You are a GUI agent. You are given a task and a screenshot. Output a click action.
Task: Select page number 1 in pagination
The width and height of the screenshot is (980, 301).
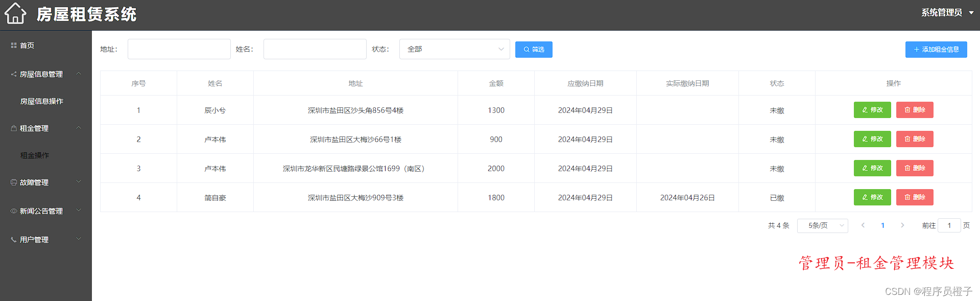click(882, 225)
